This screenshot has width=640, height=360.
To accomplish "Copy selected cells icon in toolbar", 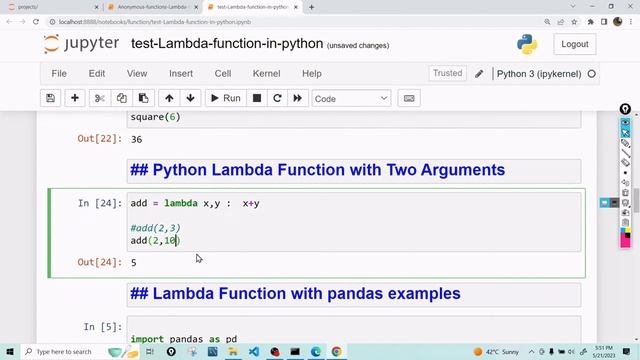I will (122, 98).
